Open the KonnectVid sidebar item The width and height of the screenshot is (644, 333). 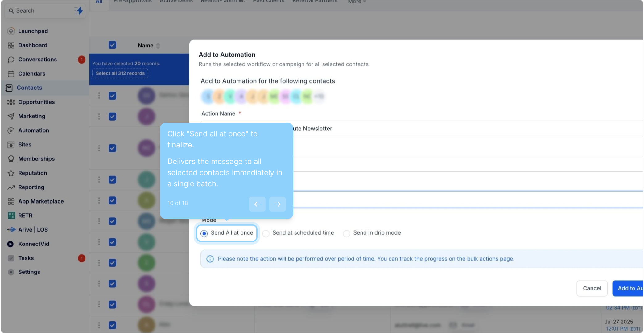click(33, 244)
